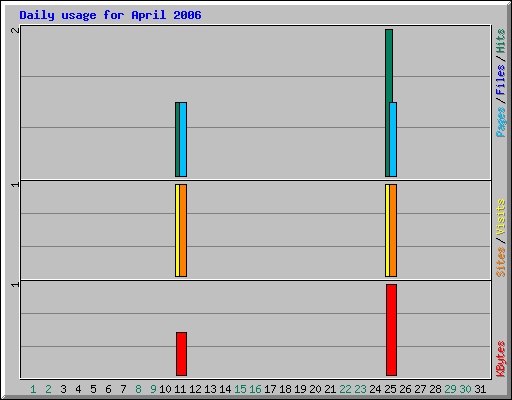This screenshot has height=400, width=512.
Task: Click the day 29 axis label
Action: 450,389
